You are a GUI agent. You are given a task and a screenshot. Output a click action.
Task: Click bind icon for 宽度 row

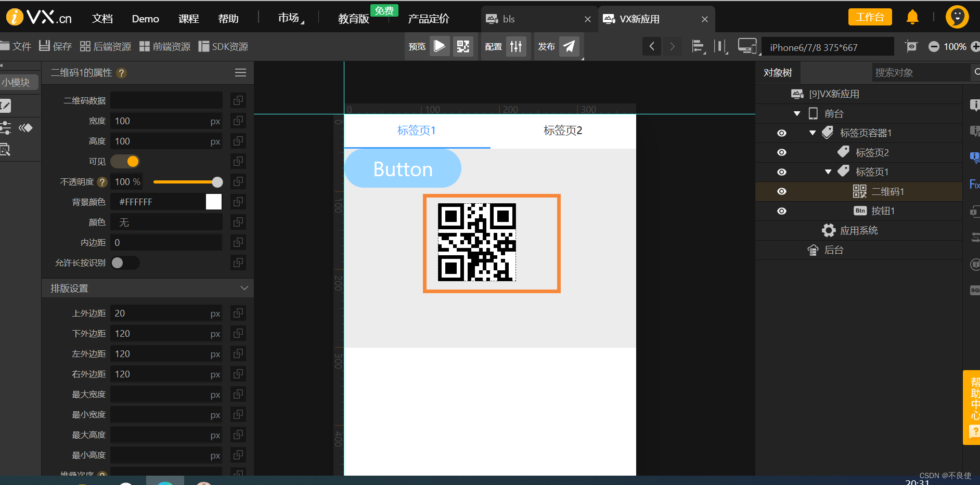[238, 121]
